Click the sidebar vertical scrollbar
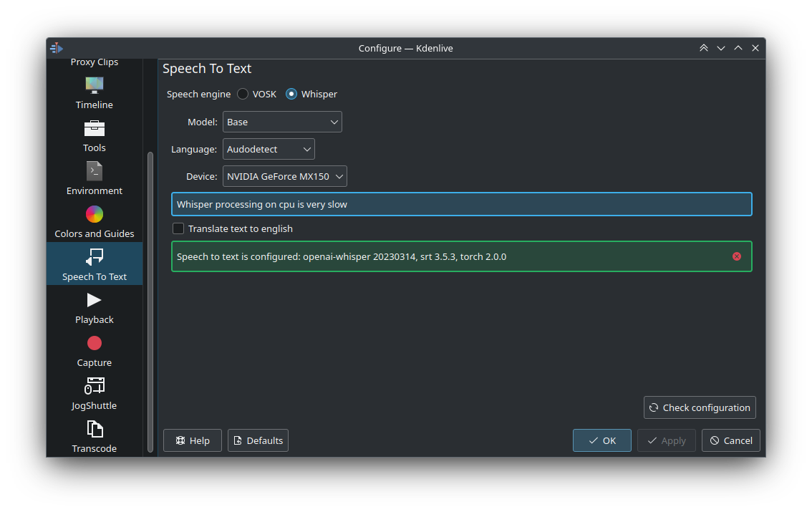812x512 pixels. (150, 301)
